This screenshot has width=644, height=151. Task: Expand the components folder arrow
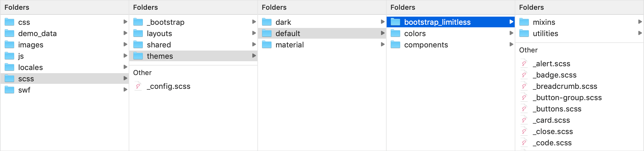coord(512,44)
